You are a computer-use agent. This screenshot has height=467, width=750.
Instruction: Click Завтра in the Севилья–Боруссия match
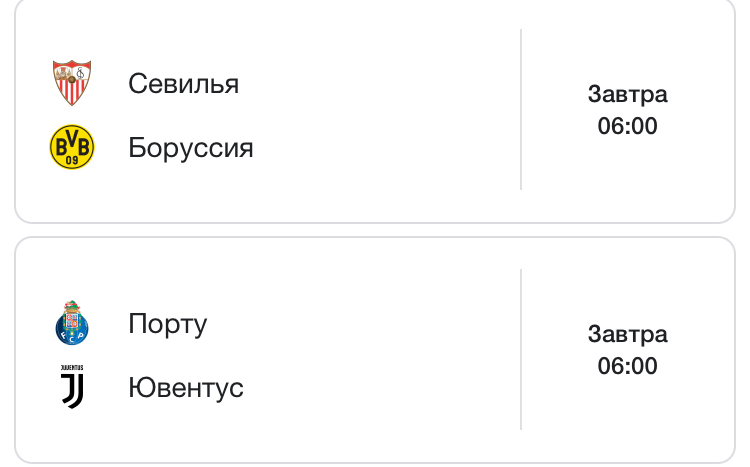point(627,95)
